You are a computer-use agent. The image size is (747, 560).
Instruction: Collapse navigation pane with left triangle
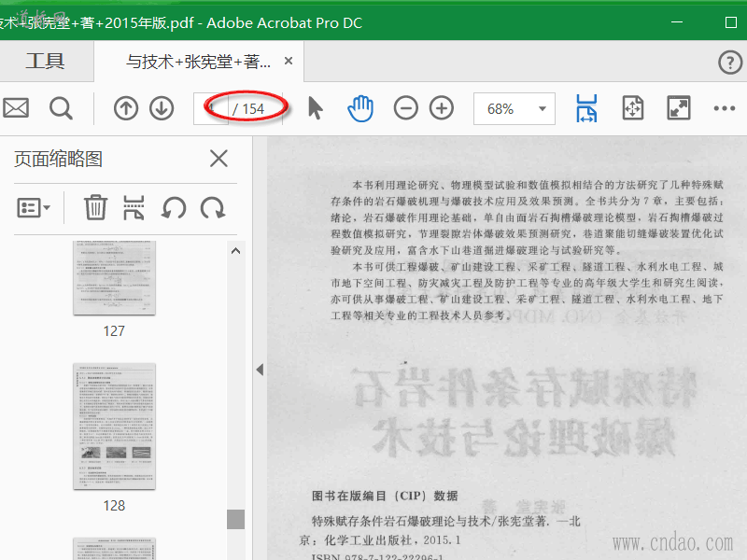[260, 370]
